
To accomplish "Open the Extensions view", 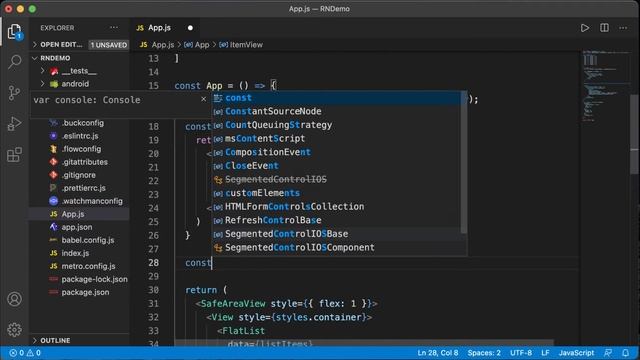I will coord(14,155).
